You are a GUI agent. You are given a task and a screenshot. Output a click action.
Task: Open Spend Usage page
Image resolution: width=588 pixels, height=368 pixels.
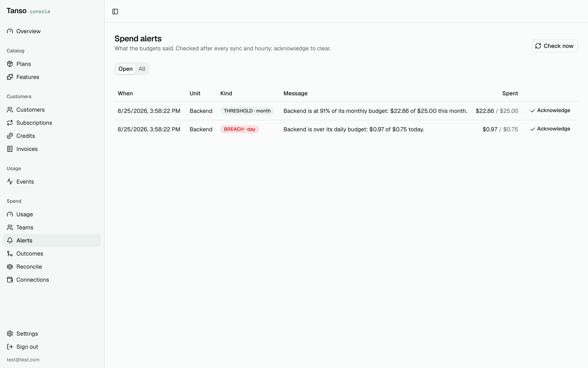point(52,214)
